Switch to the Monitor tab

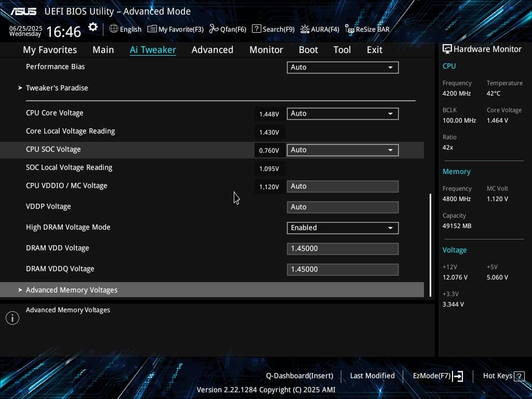pyautogui.click(x=266, y=50)
